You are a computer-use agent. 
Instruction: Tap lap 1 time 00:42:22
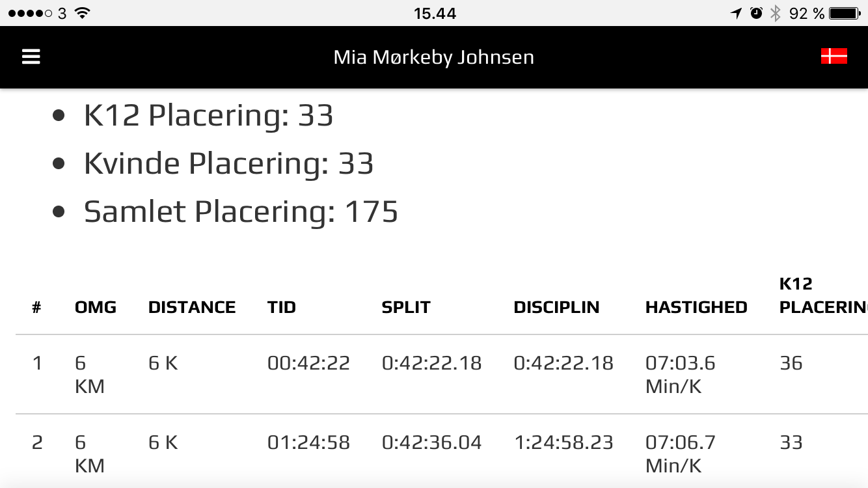(308, 363)
